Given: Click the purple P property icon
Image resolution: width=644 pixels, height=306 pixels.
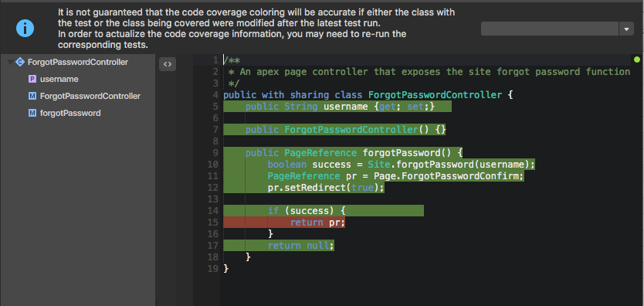Looking at the screenshot, I should (32, 79).
